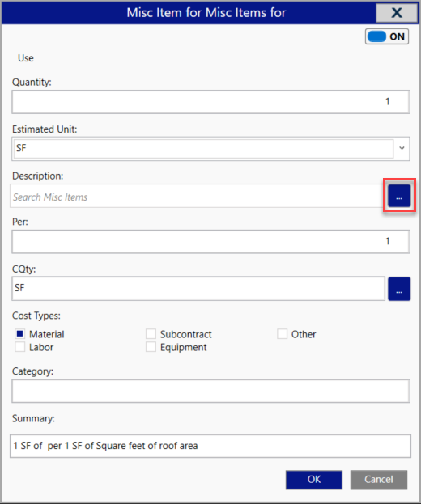Focus the Quantity input field

point(210,102)
